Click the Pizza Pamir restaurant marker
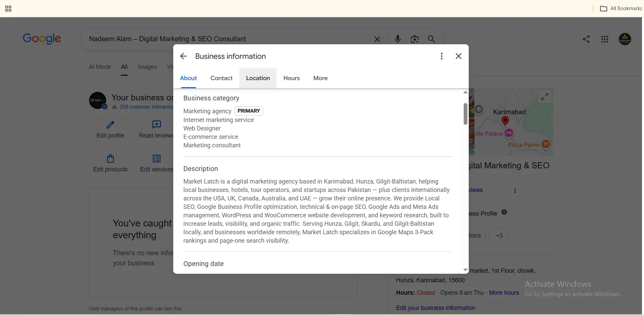The width and height of the screenshot is (644, 315). tap(546, 145)
